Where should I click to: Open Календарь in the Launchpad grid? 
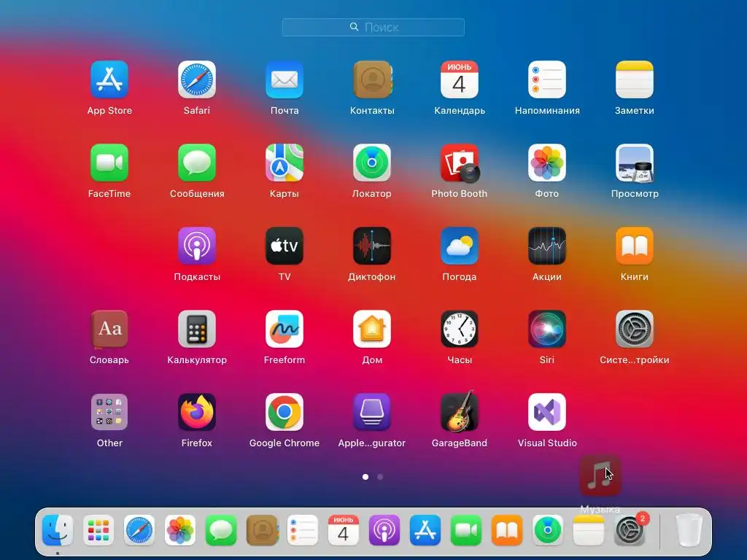[x=460, y=79]
